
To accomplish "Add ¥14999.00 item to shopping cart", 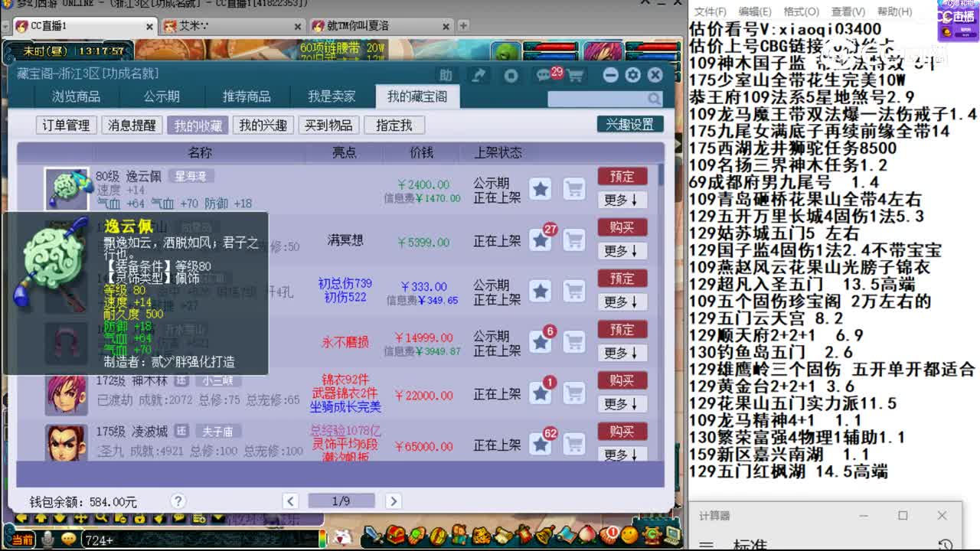I will click(x=574, y=342).
